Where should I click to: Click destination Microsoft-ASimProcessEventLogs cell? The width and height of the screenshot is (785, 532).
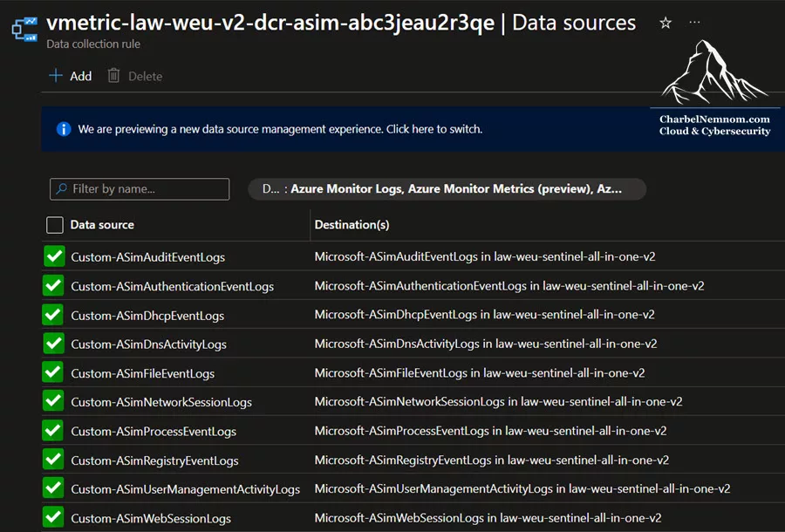[490, 431]
